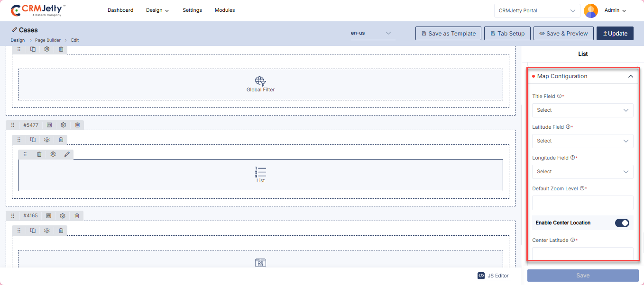Click the pencil edit icon on List widget
This screenshot has height=285, width=644.
pyautogui.click(x=67, y=154)
